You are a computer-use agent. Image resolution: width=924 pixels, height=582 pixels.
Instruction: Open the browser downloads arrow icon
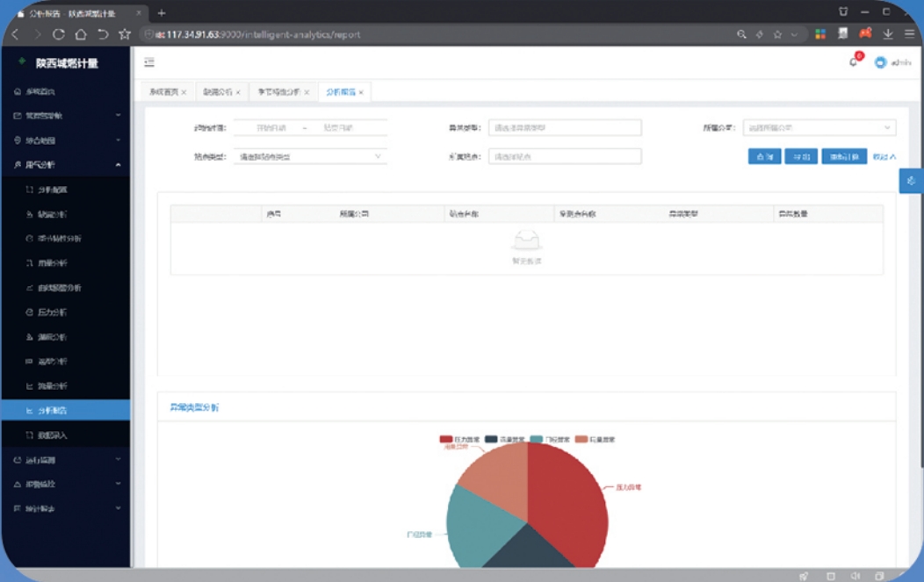click(x=887, y=34)
